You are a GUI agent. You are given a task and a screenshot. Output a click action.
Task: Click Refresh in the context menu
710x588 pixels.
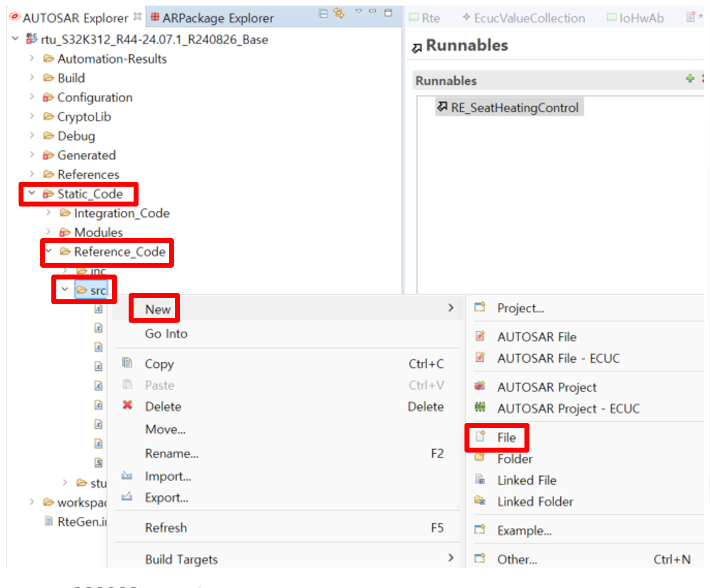(x=166, y=528)
